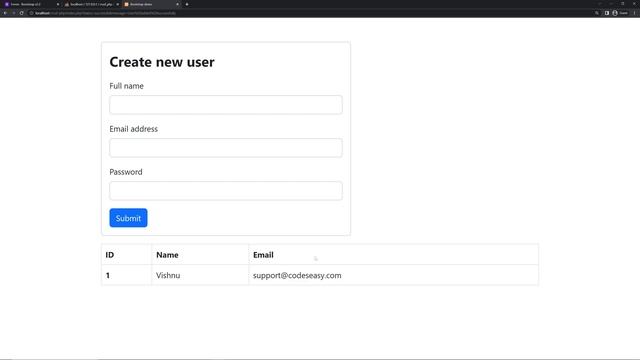Close the Bootstrap demo tab

pyautogui.click(x=177, y=4)
